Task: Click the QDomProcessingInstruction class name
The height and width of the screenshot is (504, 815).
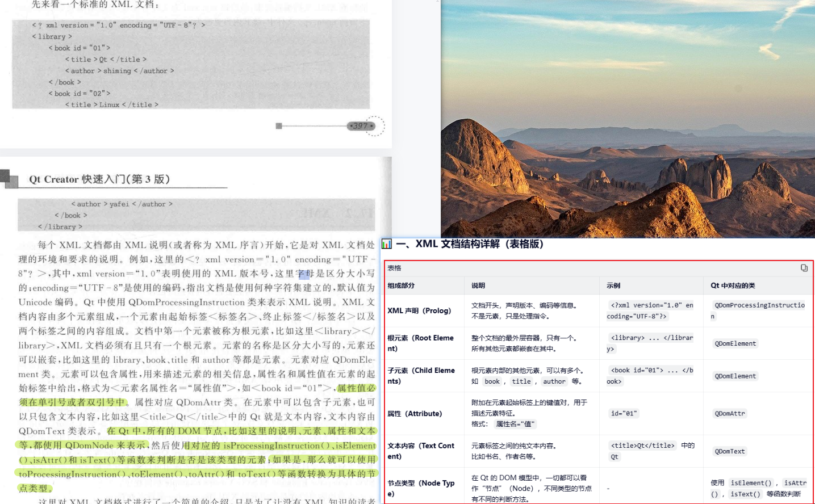Action: [x=758, y=310]
